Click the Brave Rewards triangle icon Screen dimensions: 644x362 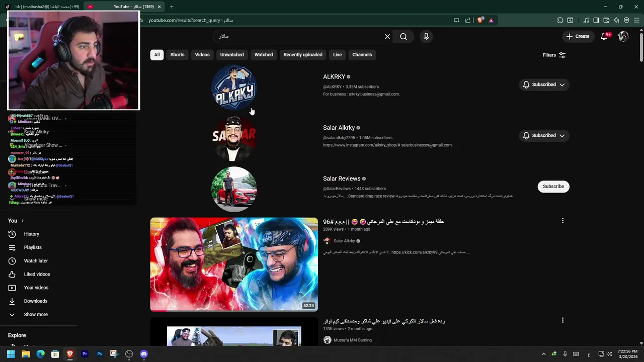pos(491,20)
